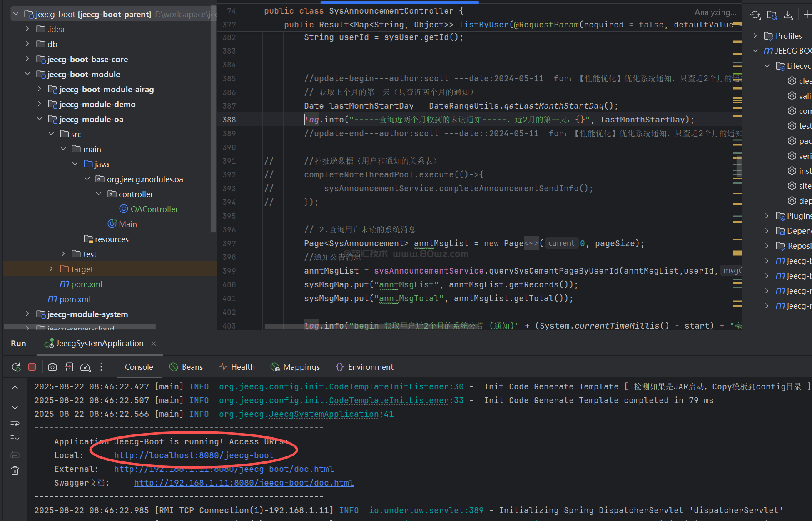Run the Maven deploy lifecycle goal

(x=799, y=201)
